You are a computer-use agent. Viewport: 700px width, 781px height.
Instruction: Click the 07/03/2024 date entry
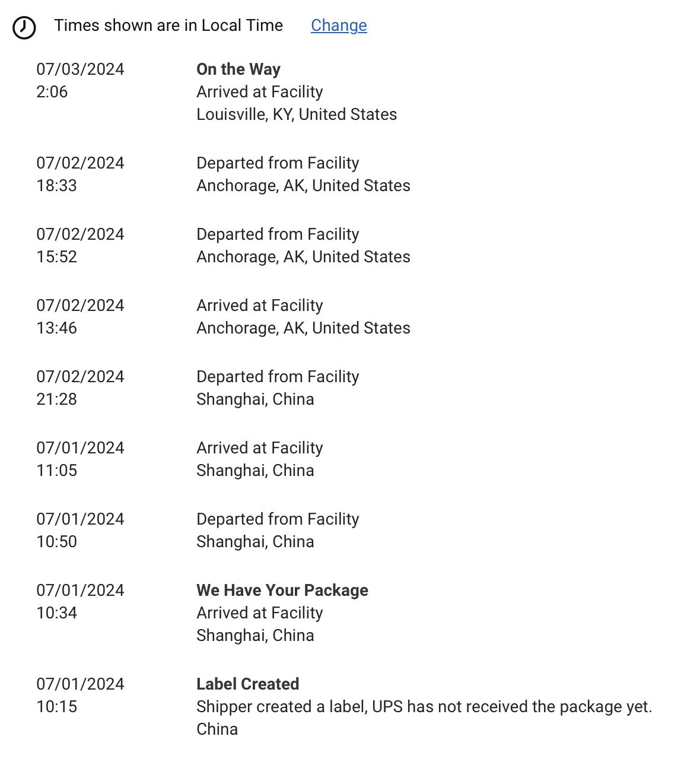(81, 69)
